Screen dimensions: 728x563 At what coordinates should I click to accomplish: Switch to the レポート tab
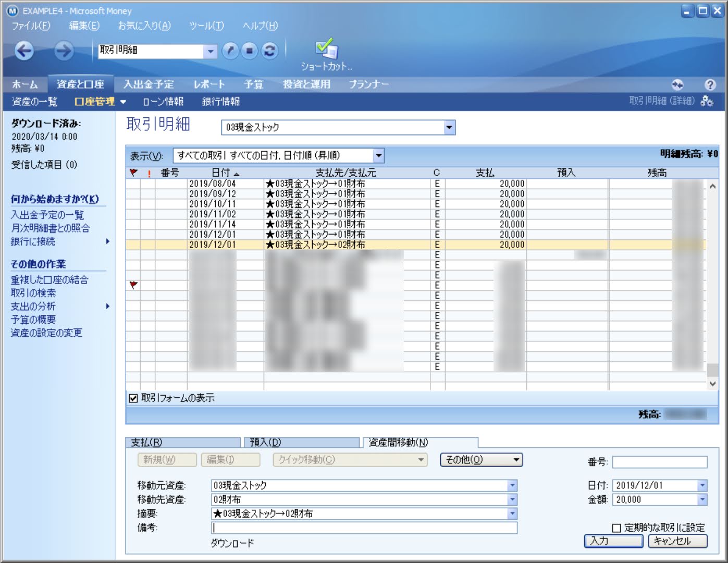point(209,84)
